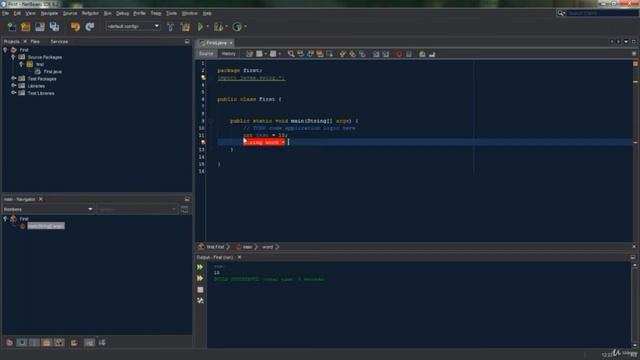Click the Save All toolbar icon
The image size is (640, 360).
tap(54, 27)
